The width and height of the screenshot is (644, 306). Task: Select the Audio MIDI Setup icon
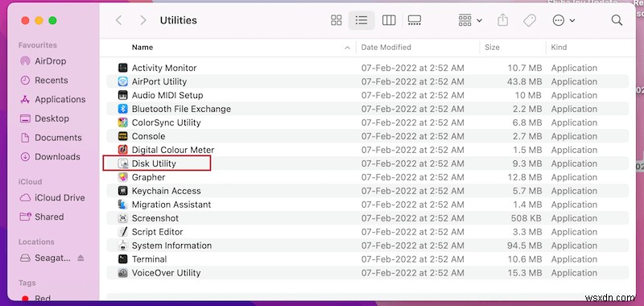coord(123,95)
